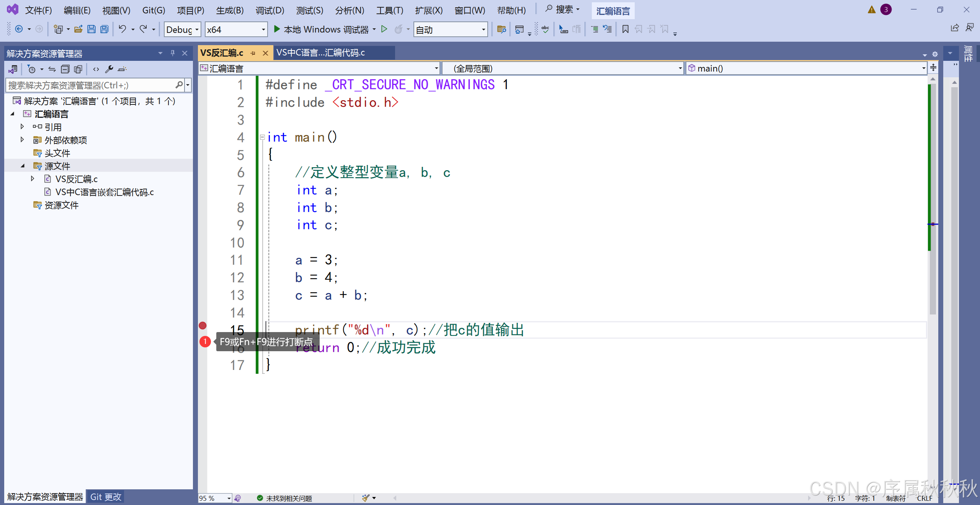The width and height of the screenshot is (980, 505).
Task: Click the send feedback person icon
Action: 970,28
